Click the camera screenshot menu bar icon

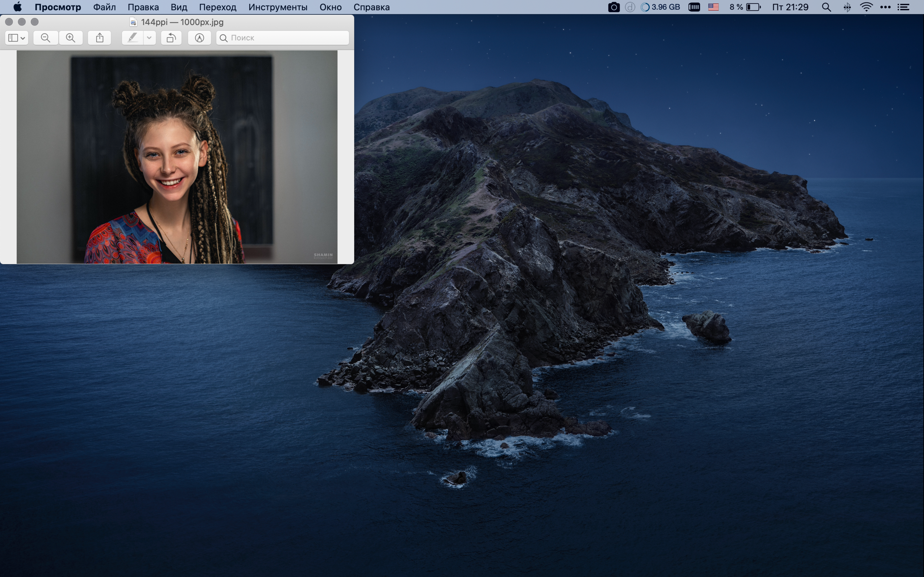coord(614,7)
